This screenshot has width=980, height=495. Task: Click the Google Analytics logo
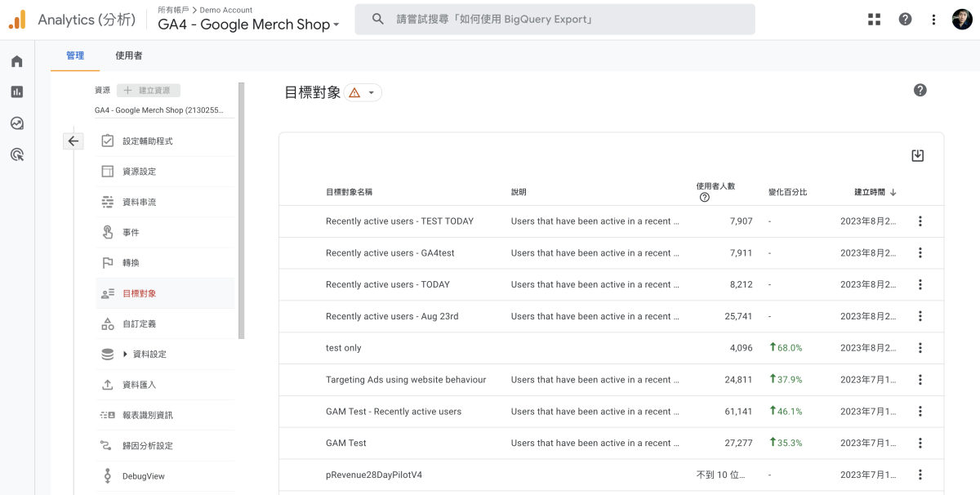[x=17, y=20]
